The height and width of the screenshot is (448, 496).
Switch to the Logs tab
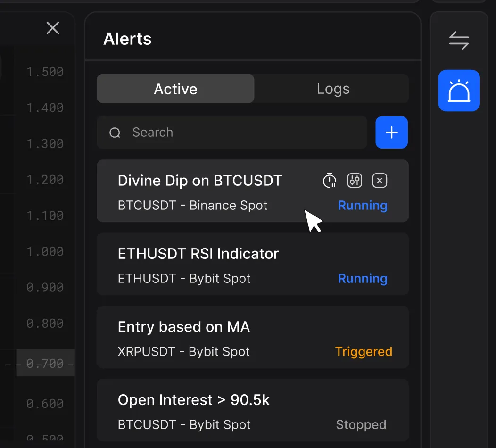point(332,89)
